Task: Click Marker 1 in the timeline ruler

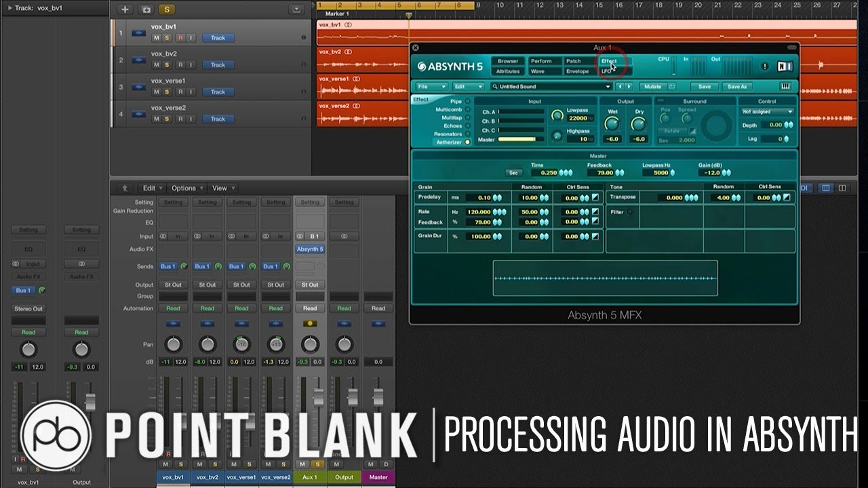Action: click(x=337, y=14)
